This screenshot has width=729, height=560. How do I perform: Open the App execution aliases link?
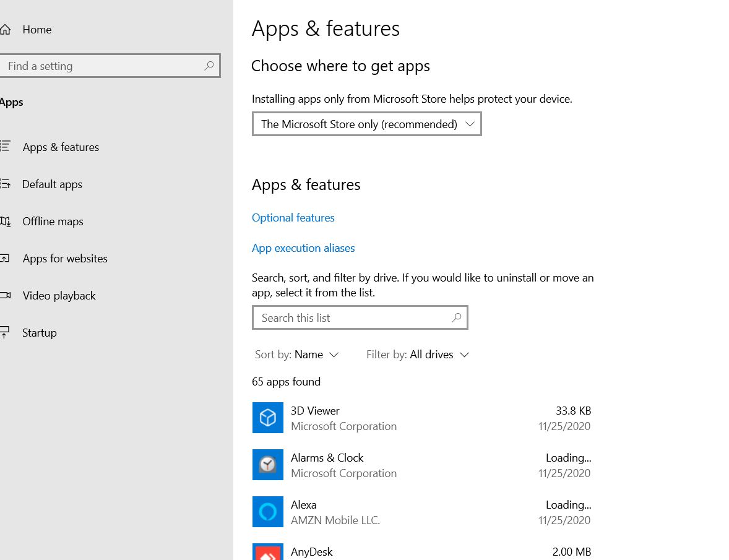point(303,248)
